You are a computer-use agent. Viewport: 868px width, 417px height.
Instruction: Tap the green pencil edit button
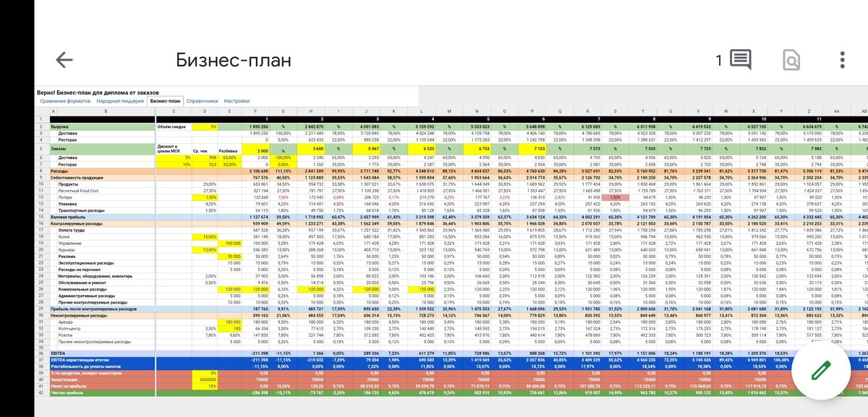(x=820, y=372)
